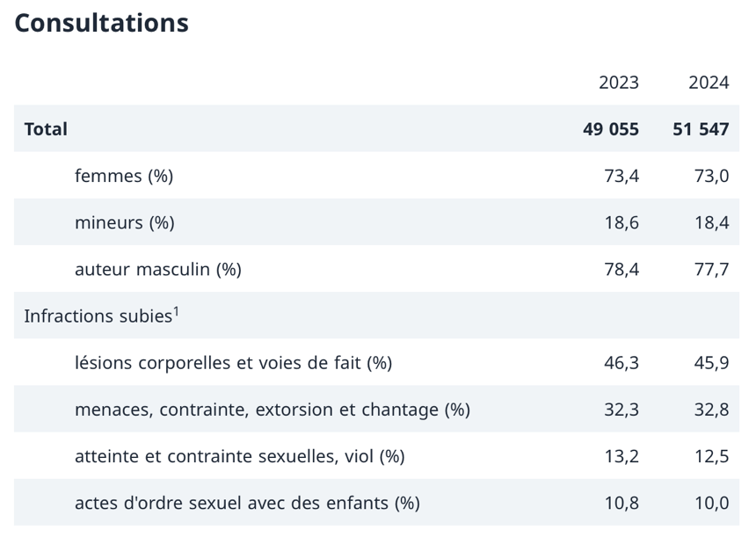Click the footnote 1 superscript after Infractions subies
756x537 pixels.
(x=177, y=310)
